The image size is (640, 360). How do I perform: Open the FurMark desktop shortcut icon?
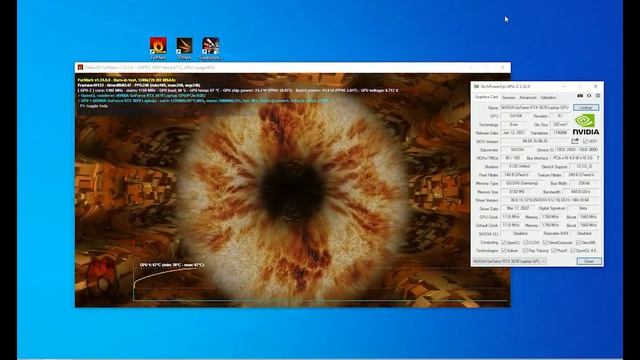pos(158,46)
